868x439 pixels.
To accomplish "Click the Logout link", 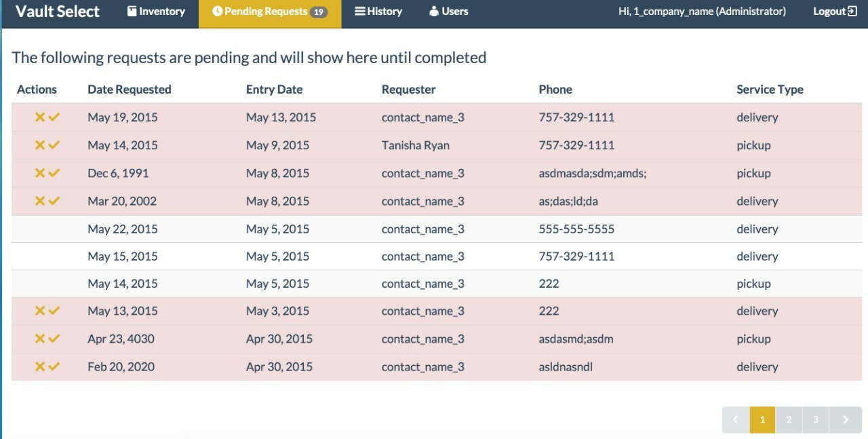I will point(835,12).
